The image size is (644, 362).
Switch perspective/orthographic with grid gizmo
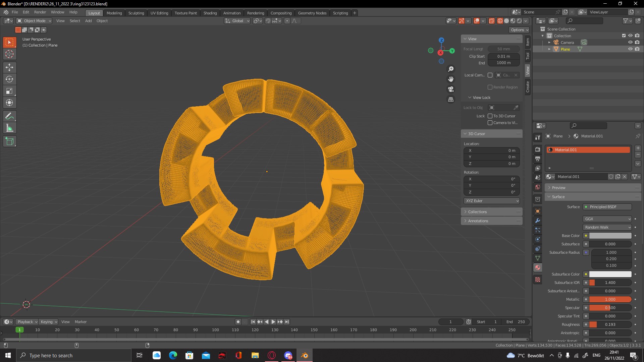[451, 100]
